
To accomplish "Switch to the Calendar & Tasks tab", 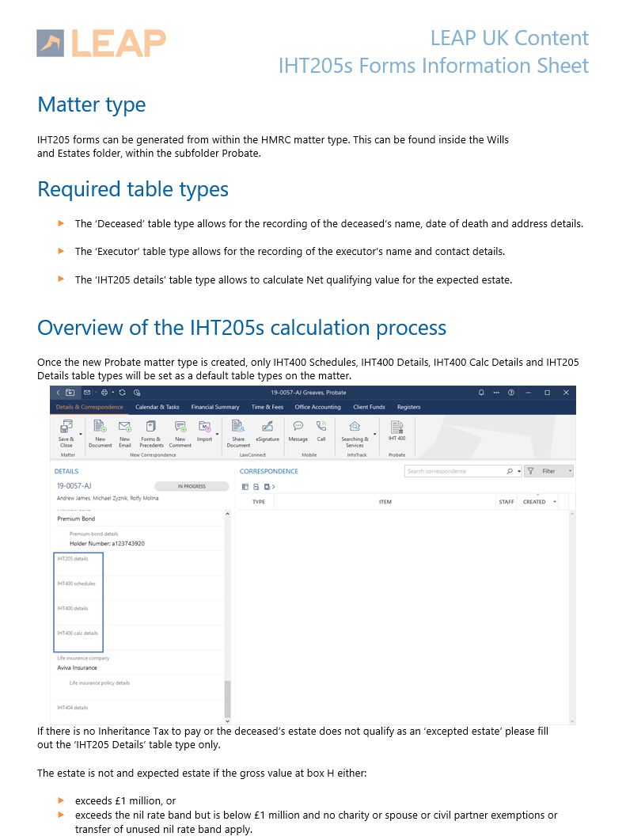I will 157,407.
